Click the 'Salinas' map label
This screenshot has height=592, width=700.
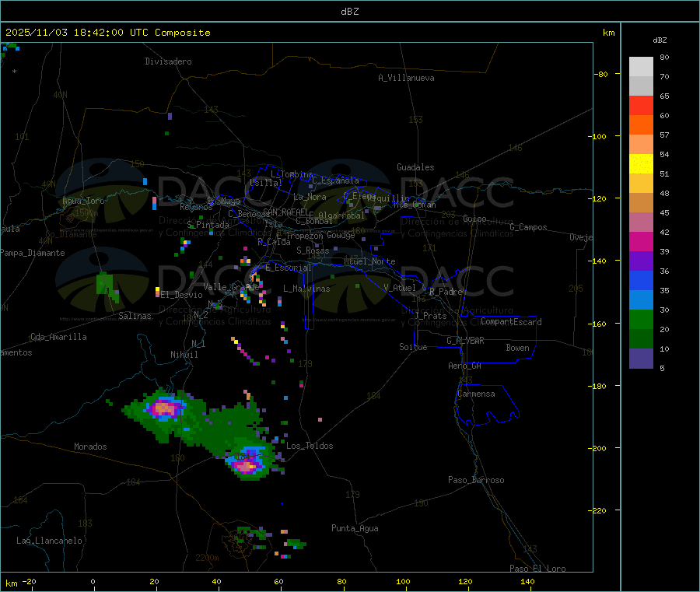click(x=135, y=316)
